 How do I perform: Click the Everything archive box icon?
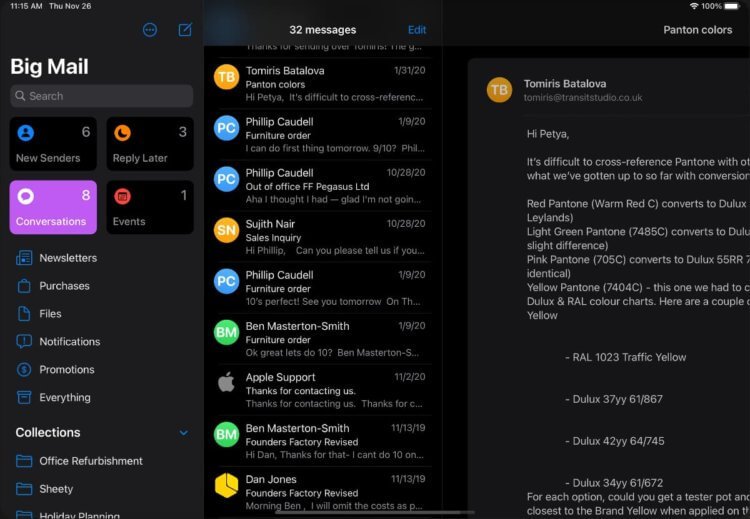tap(24, 397)
